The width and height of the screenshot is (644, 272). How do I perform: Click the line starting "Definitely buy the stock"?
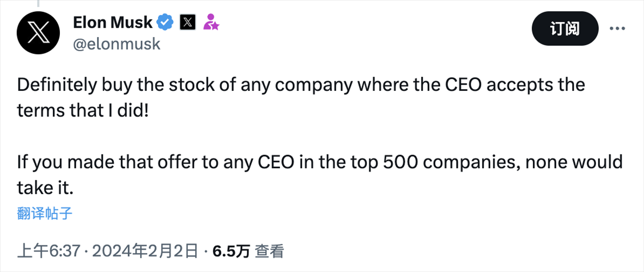tap(300, 85)
